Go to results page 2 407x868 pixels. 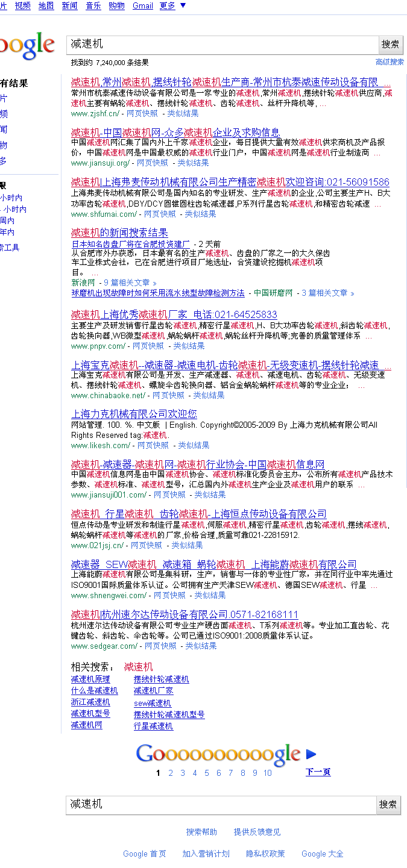pyautogui.click(x=171, y=773)
